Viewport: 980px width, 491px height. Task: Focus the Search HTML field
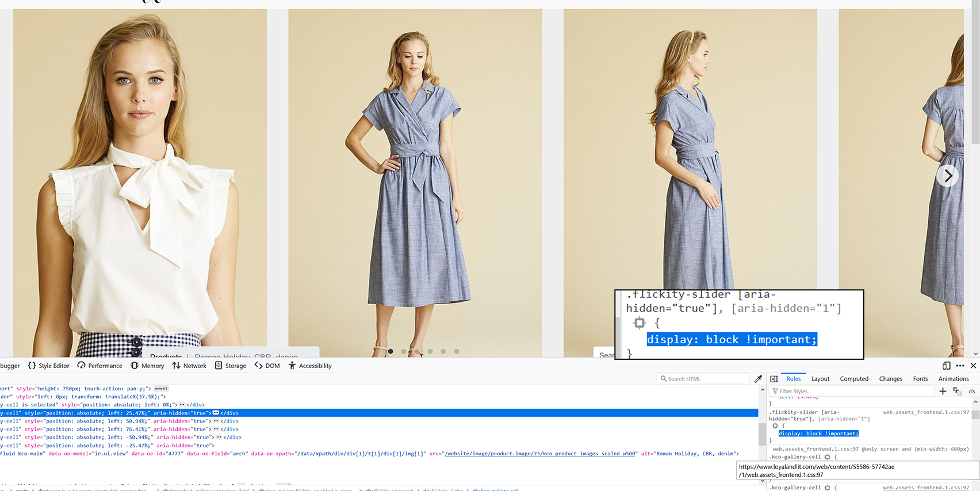tap(703, 379)
